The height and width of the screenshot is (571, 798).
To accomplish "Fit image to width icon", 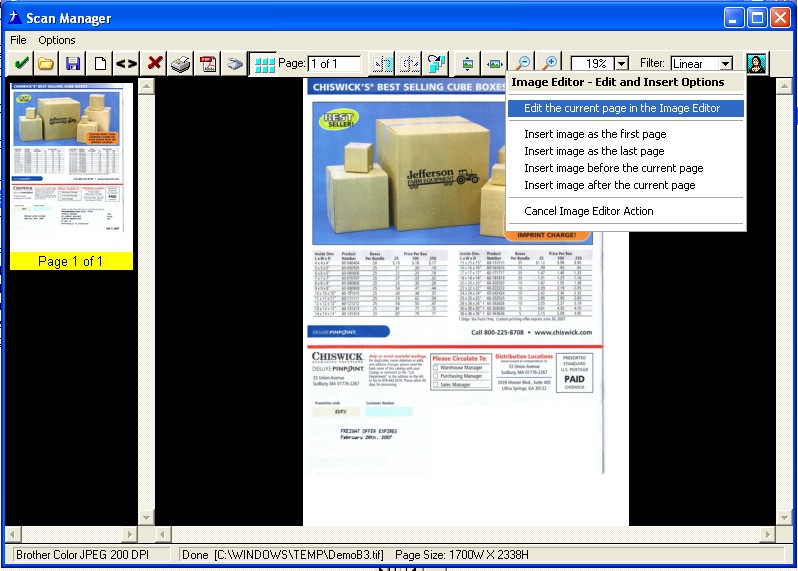I will pyautogui.click(x=495, y=64).
